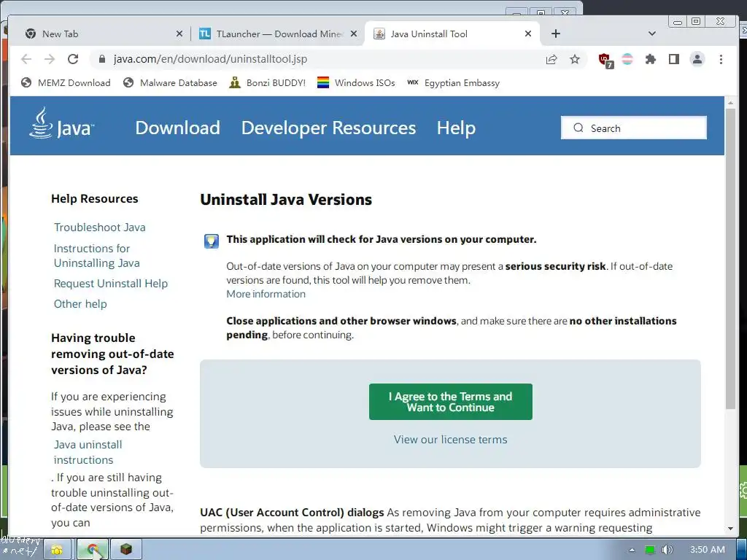
Task: Open File Explorer from the taskbar
Action: [x=57, y=550]
